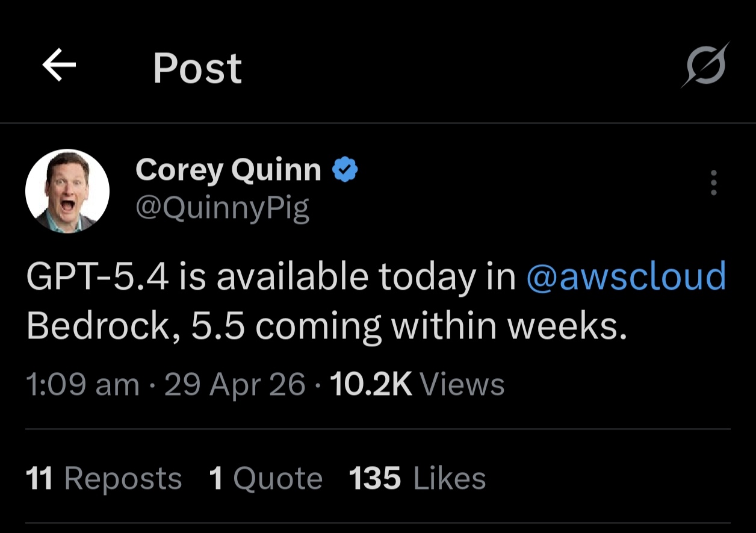The height and width of the screenshot is (533, 756).
Task: Tap the 10.2K view count number
Action: tap(371, 385)
